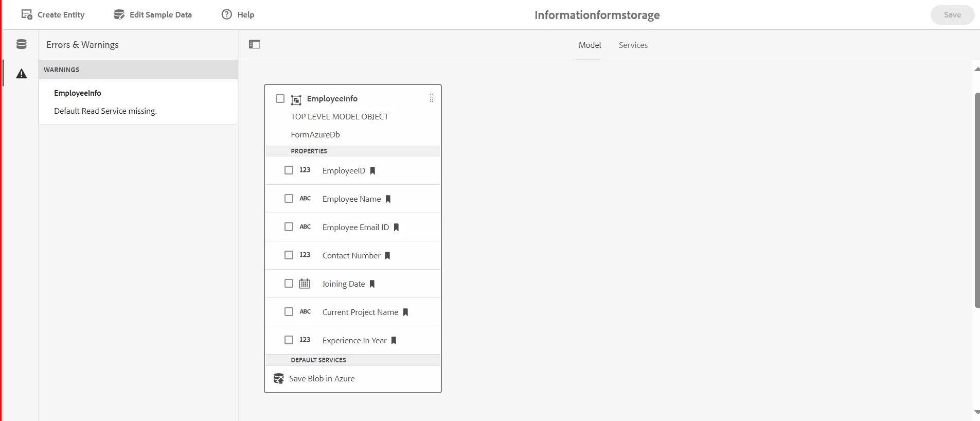The width and height of the screenshot is (980, 421).
Task: Check the Experience In Year checkbox
Action: pos(289,340)
